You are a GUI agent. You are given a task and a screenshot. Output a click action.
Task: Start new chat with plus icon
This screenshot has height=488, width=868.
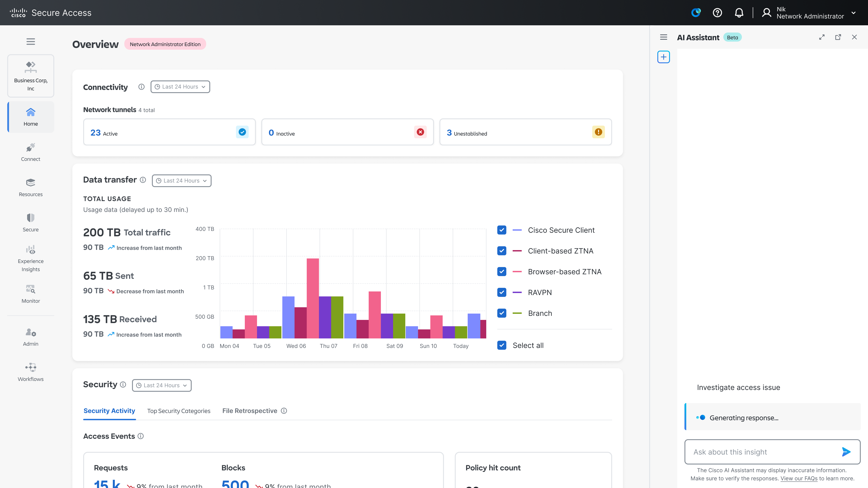[x=663, y=57]
